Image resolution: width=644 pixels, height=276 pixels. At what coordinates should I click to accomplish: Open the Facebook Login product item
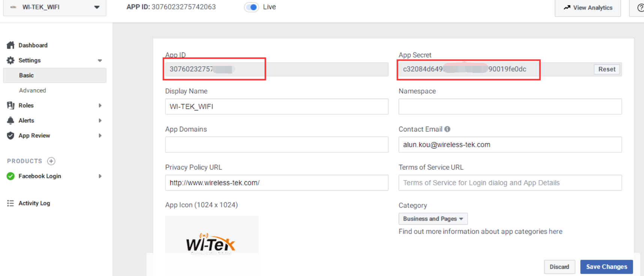click(x=40, y=176)
